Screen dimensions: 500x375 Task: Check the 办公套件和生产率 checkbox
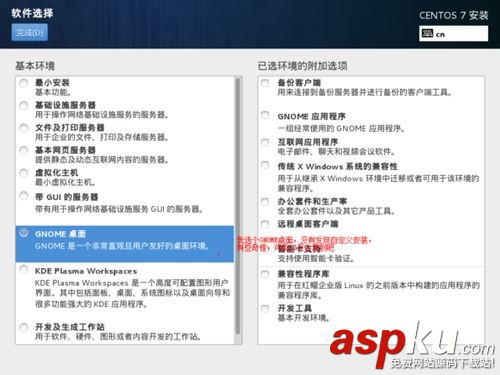tap(265, 202)
